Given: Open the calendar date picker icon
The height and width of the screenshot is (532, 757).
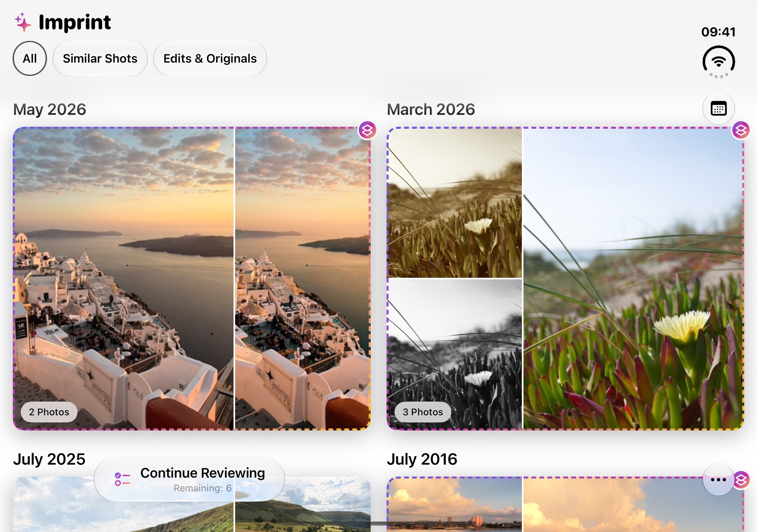Looking at the screenshot, I should 718,108.
